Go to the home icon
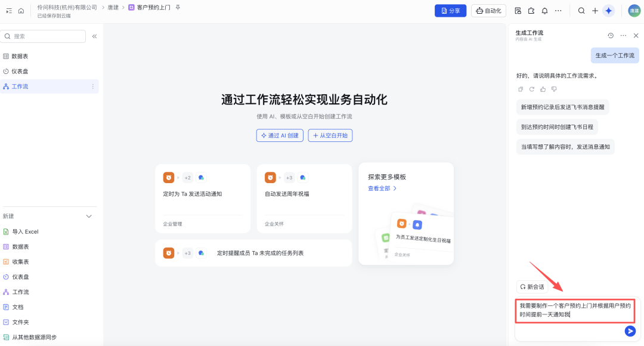 pos(21,11)
